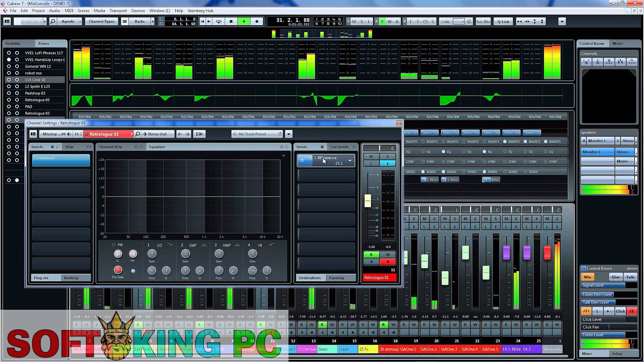Select the Compressor insert slot

61,160
